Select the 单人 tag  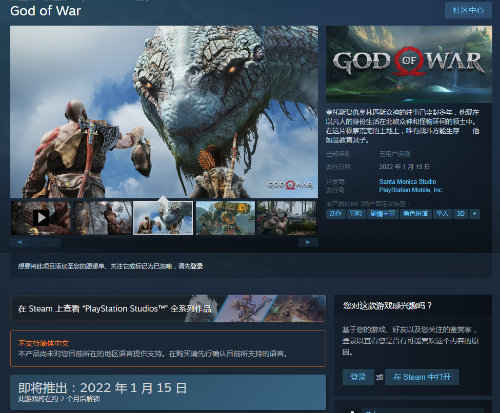coord(442,214)
